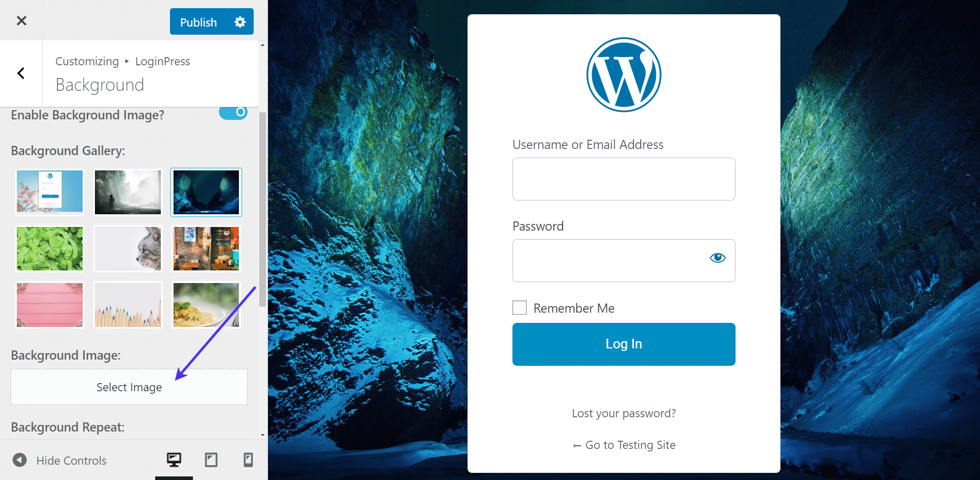Click the Hide Controls collapse arrow
980x480 pixels.
20,460
